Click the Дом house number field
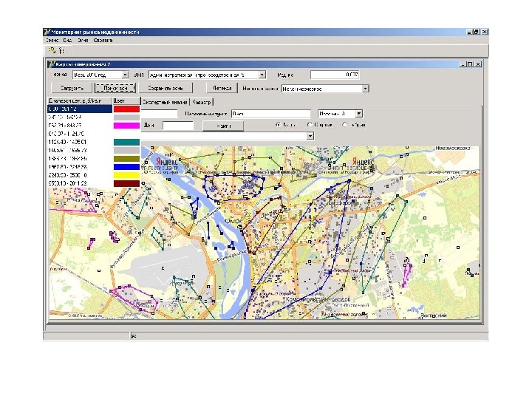The width and height of the screenshot is (532, 399). [178, 126]
